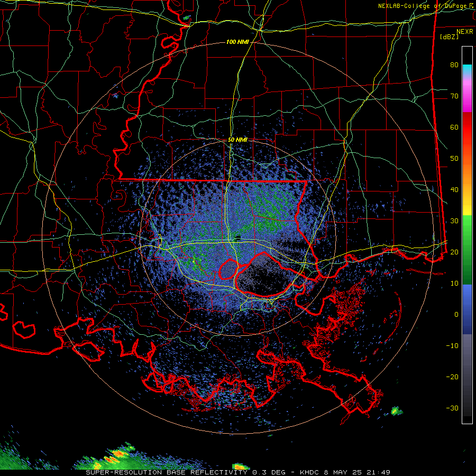This screenshot has height=476, width=476.
Task: Select the 50 NMI range ring label
Action: coord(237,140)
